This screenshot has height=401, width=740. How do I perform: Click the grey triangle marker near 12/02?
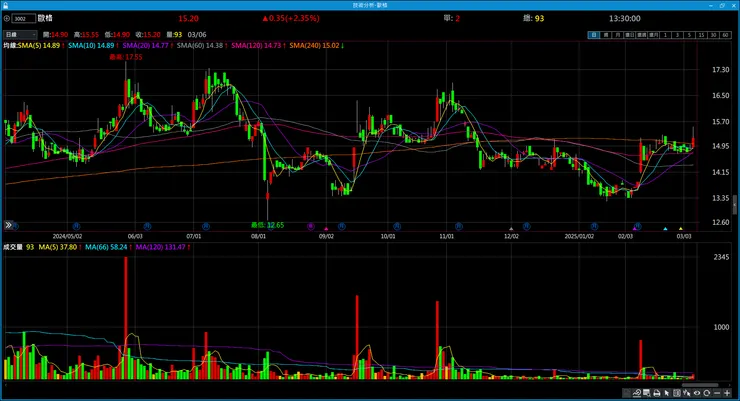(511, 229)
